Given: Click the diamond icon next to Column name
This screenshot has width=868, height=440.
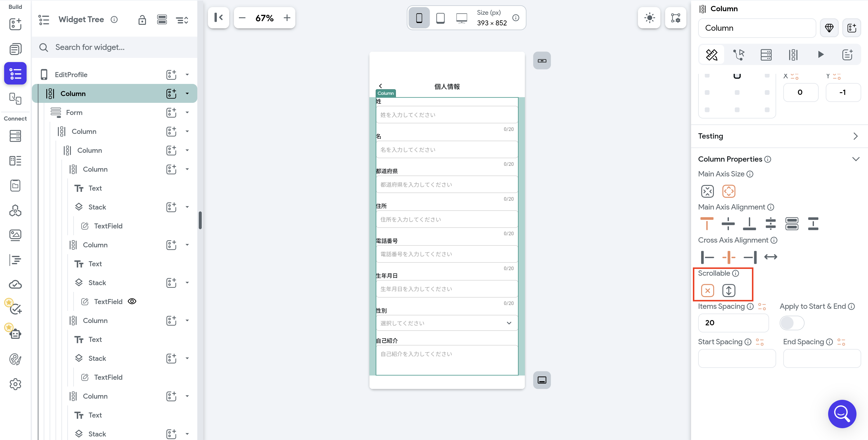Looking at the screenshot, I should coord(829,28).
